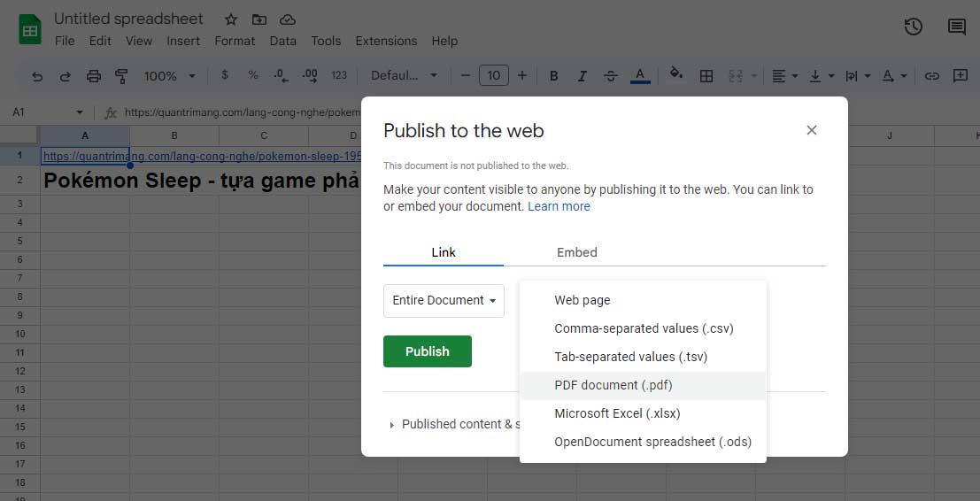980x501 pixels.
Task: Open the Entire Document dropdown
Action: 444,300
